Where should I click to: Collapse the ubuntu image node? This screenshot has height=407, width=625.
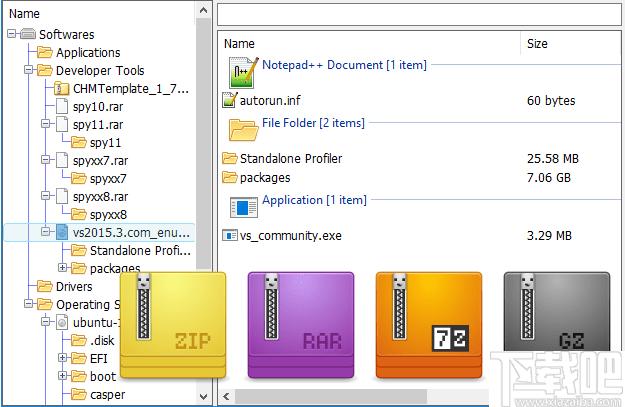(x=45, y=321)
